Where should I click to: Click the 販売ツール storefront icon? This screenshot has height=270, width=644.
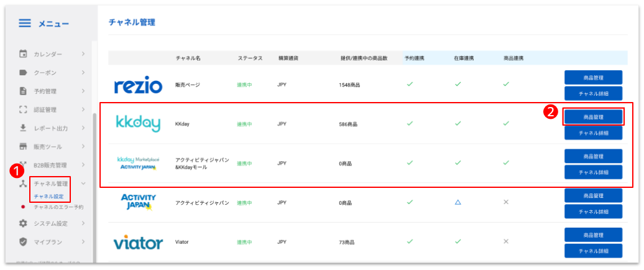[24, 147]
